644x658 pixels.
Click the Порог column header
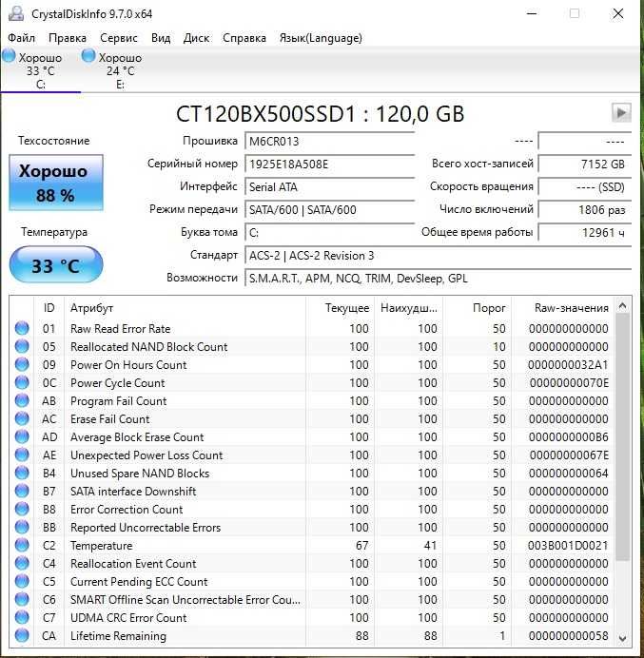[x=477, y=308]
